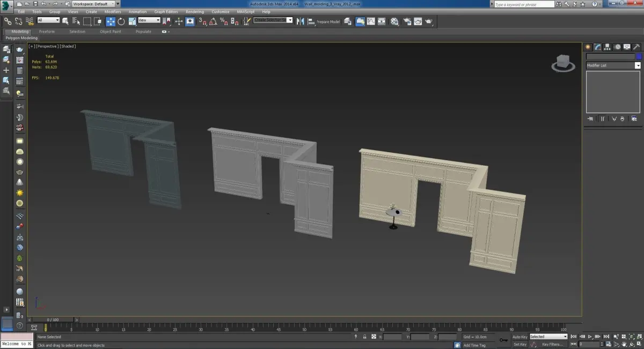The width and height of the screenshot is (644, 349).
Task: Click Select and Manipulate icon
Action: pos(179,21)
